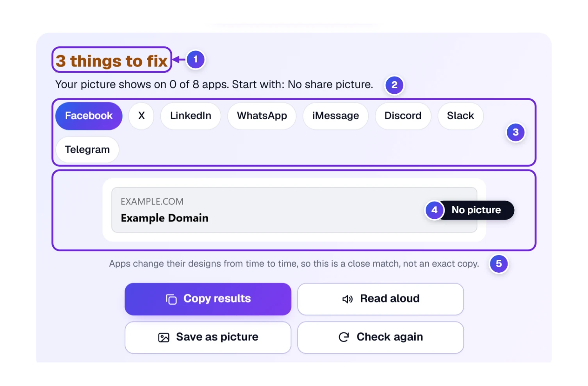Click the speaker icon beside Read aloud

347,299
